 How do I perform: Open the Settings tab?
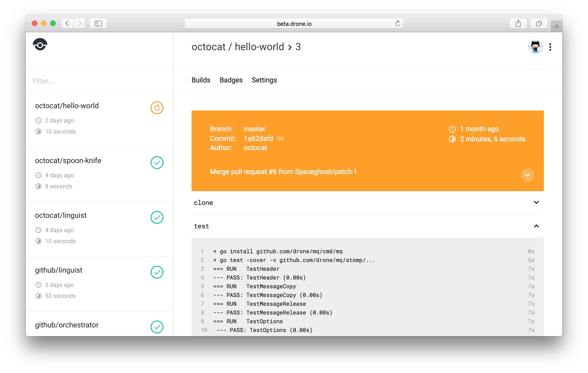pyautogui.click(x=264, y=80)
